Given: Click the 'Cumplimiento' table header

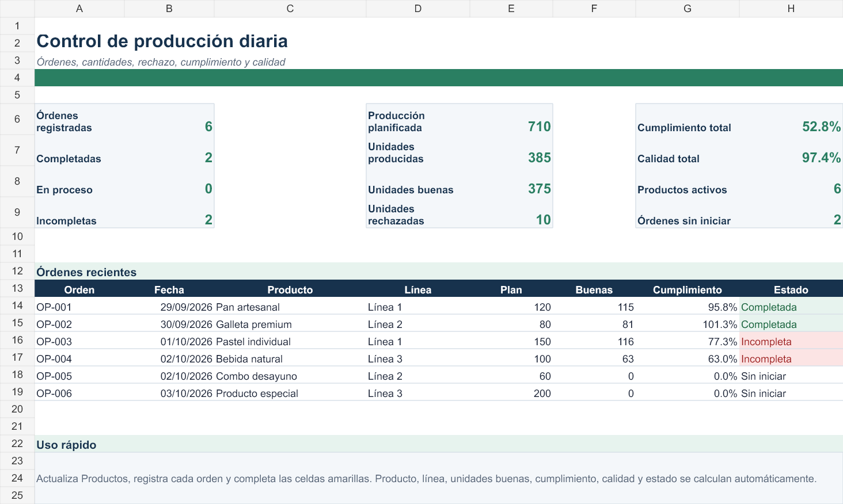Looking at the screenshot, I should 688,288.
